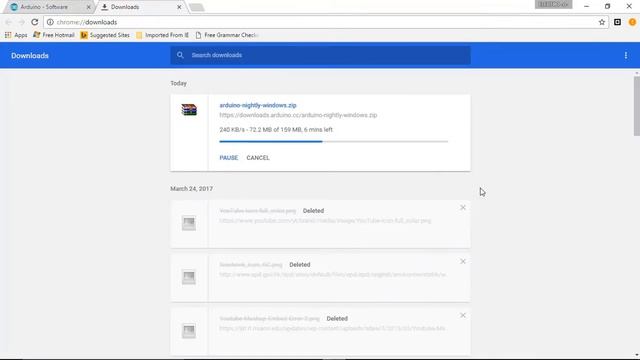The width and height of the screenshot is (640, 360).
Task: Click the WinRAR icon of arduino-nightly-windows.zip
Action: click(189, 109)
